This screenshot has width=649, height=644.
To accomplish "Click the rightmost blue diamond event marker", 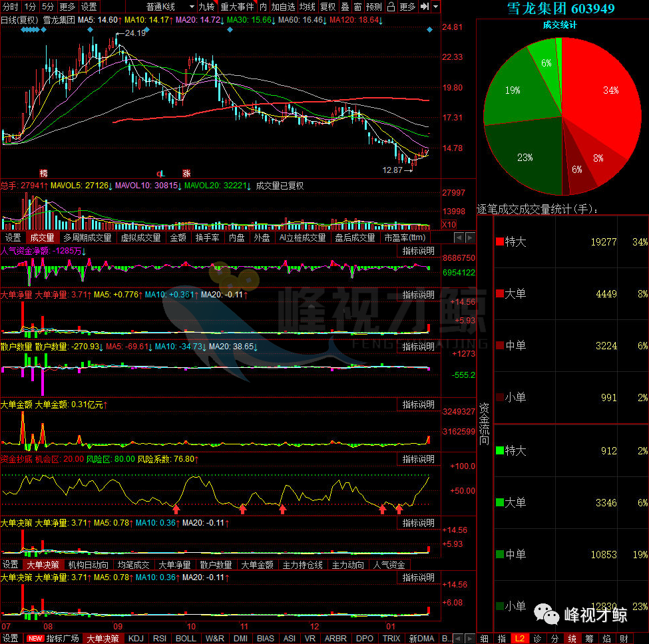I will (429, 30).
